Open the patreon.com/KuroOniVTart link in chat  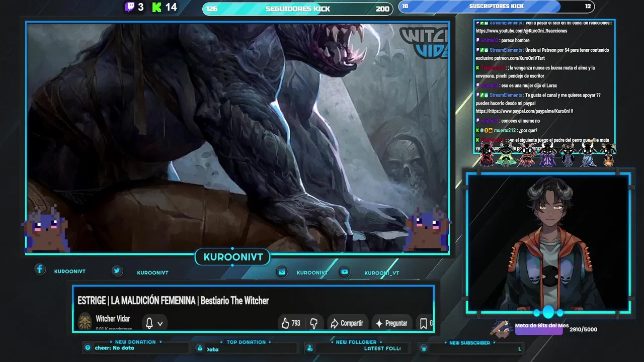click(x=521, y=58)
